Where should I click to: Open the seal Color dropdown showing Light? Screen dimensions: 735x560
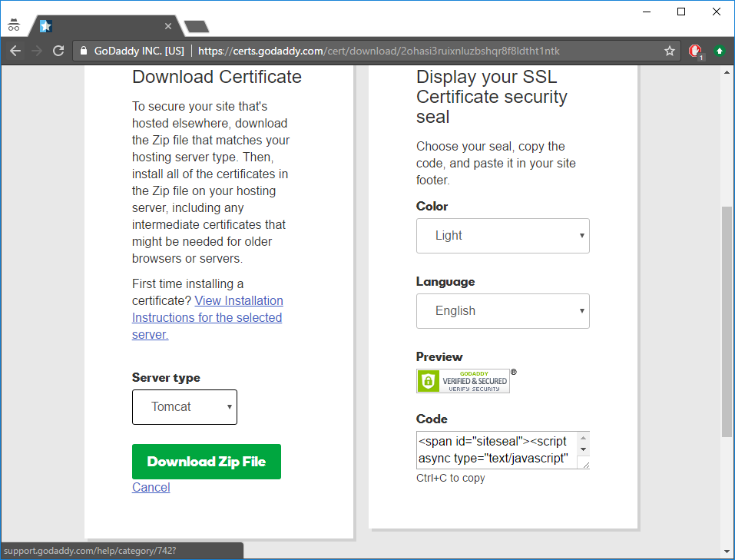pos(502,236)
